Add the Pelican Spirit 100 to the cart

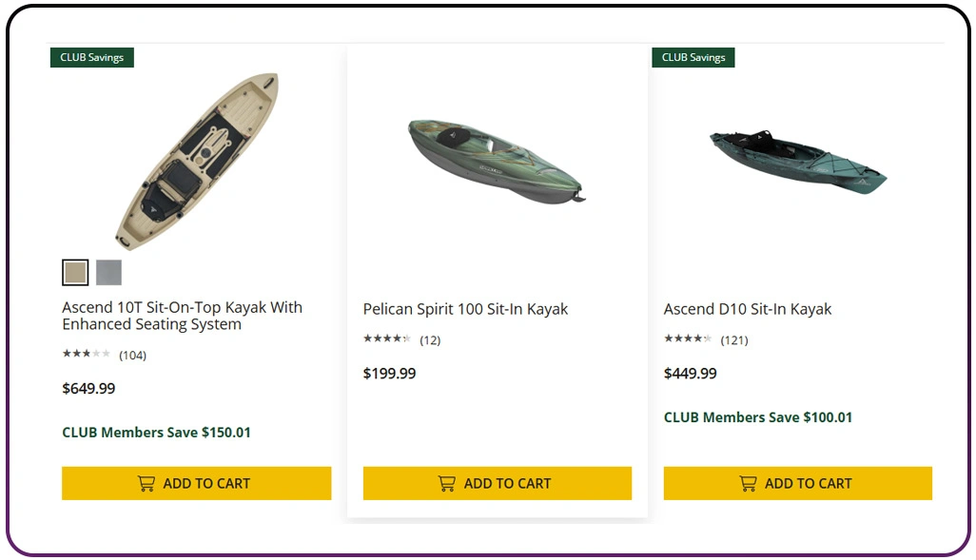coord(497,483)
